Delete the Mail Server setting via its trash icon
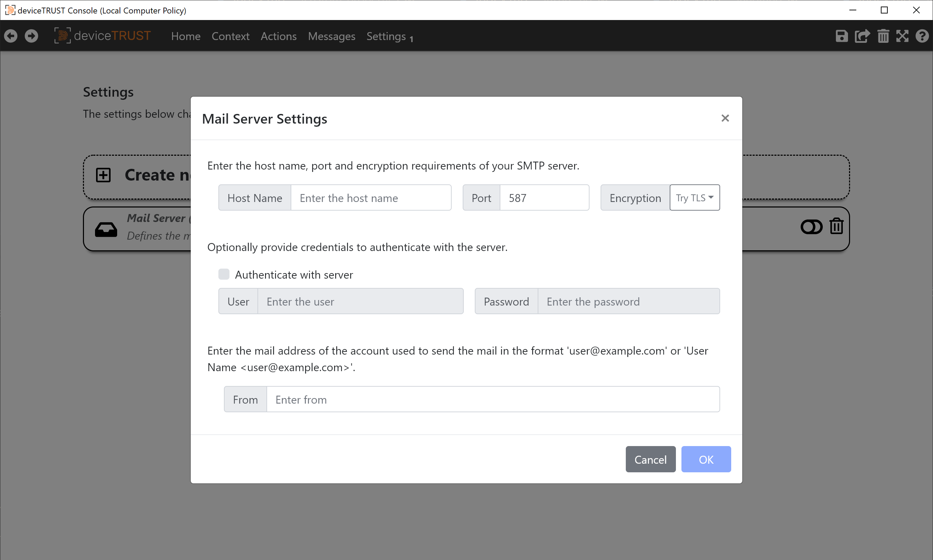 point(836,226)
